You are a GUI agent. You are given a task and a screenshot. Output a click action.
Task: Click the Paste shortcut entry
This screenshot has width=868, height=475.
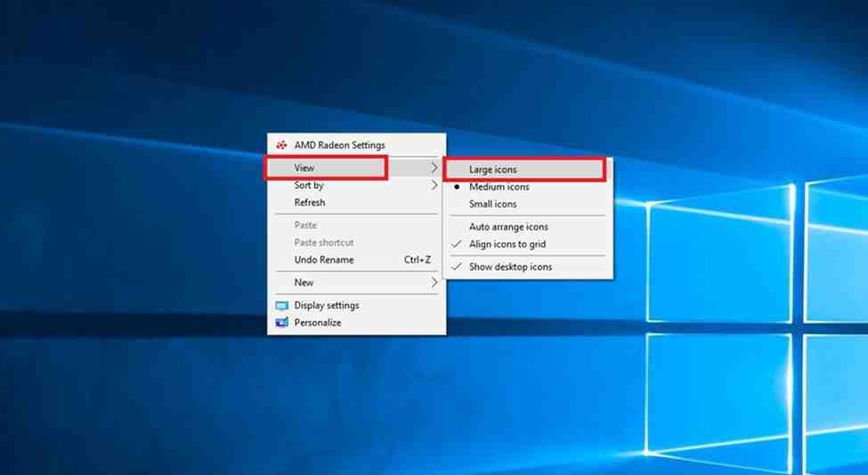coord(356,242)
